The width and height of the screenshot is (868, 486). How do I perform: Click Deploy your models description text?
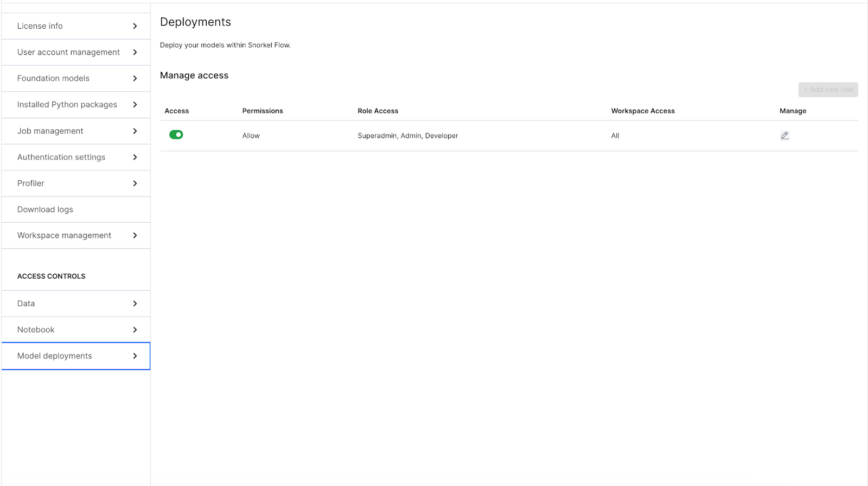coord(225,45)
